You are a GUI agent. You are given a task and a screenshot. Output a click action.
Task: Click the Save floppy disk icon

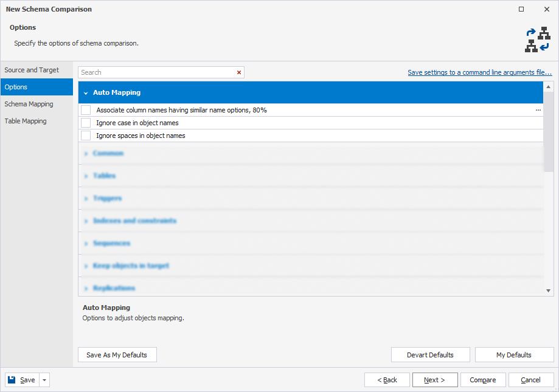click(x=12, y=379)
